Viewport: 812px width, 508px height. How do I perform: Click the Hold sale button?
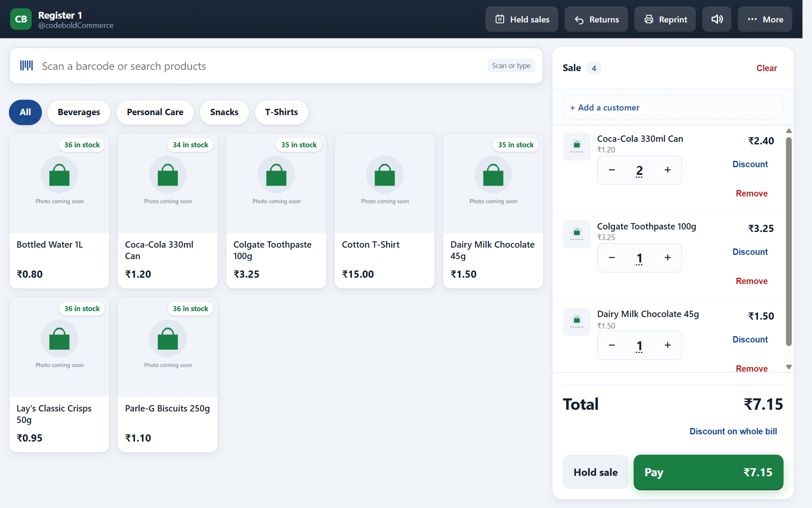(595, 472)
